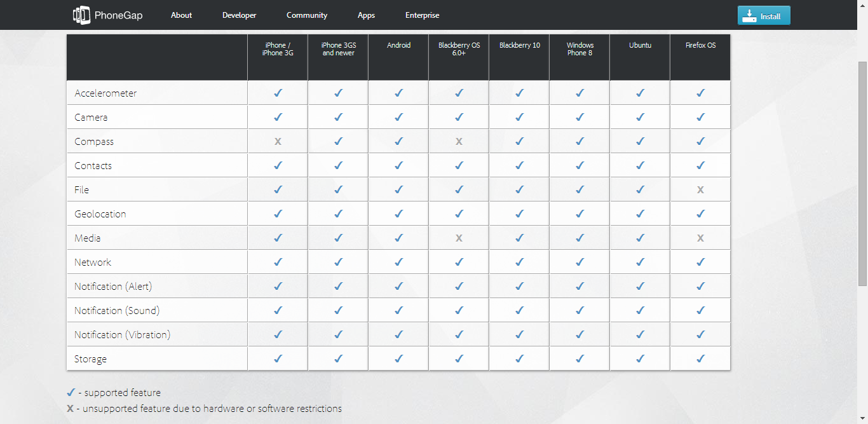Click the File row label
Image resolution: width=868 pixels, height=424 pixels.
(81, 189)
